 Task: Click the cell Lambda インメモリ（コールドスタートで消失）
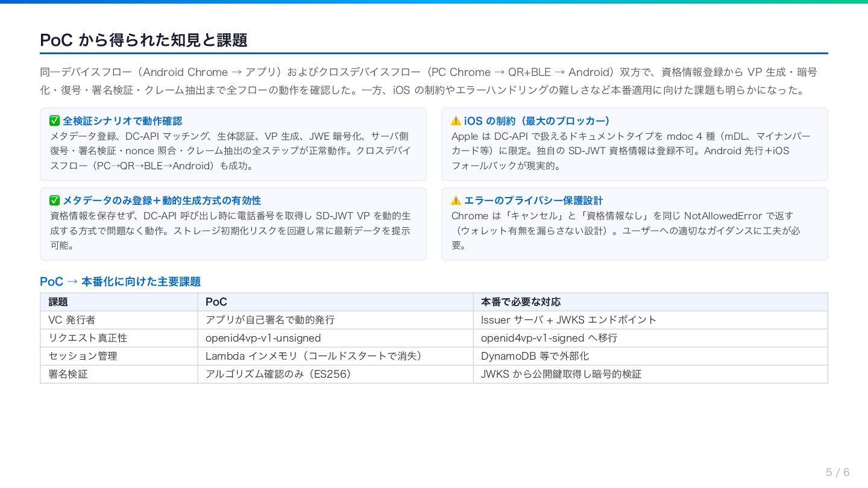tap(335, 356)
